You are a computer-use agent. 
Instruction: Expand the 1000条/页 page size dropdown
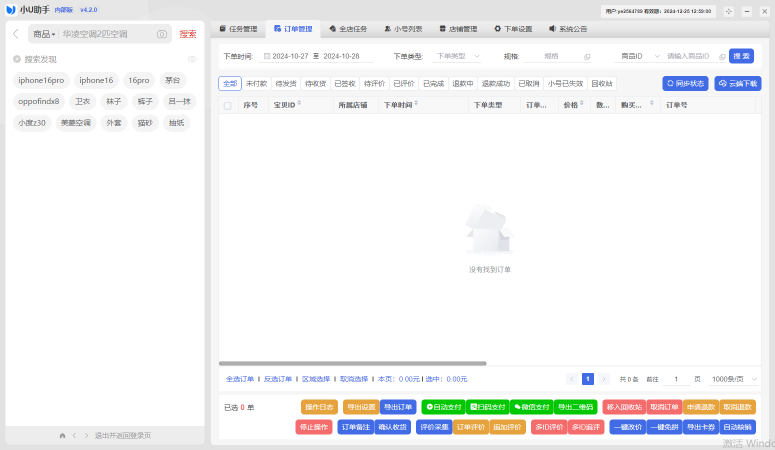(733, 379)
